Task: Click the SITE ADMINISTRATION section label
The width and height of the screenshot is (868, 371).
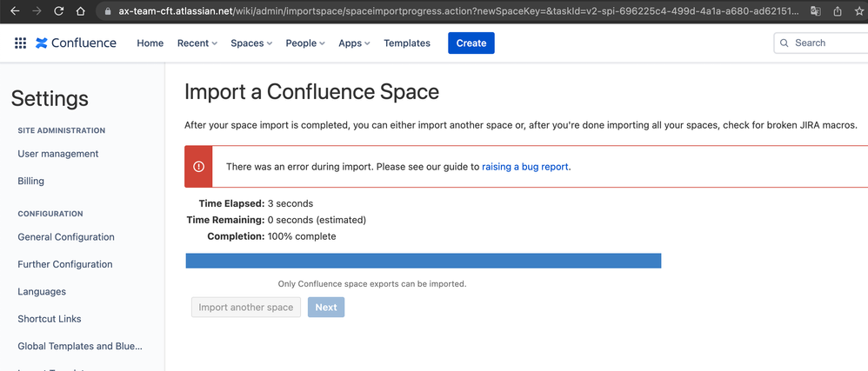Action: click(62, 130)
